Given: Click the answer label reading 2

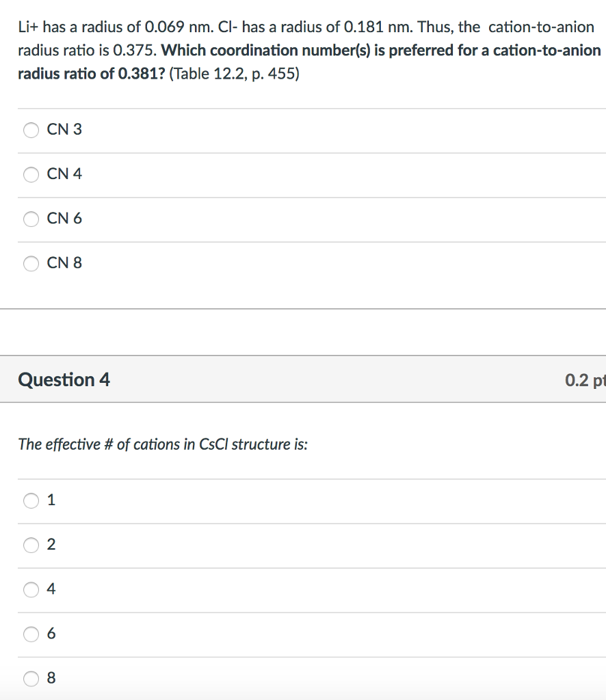Looking at the screenshot, I should pos(50,544).
